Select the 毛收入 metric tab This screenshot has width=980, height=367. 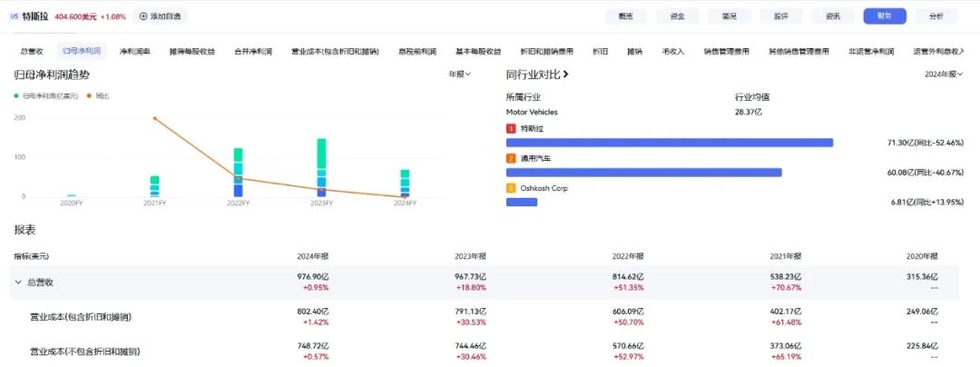click(673, 51)
